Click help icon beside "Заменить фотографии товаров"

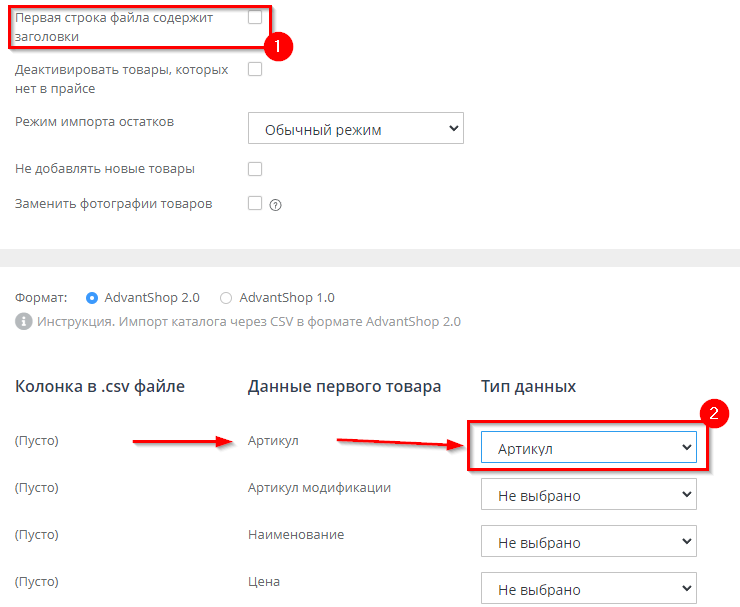point(276,204)
